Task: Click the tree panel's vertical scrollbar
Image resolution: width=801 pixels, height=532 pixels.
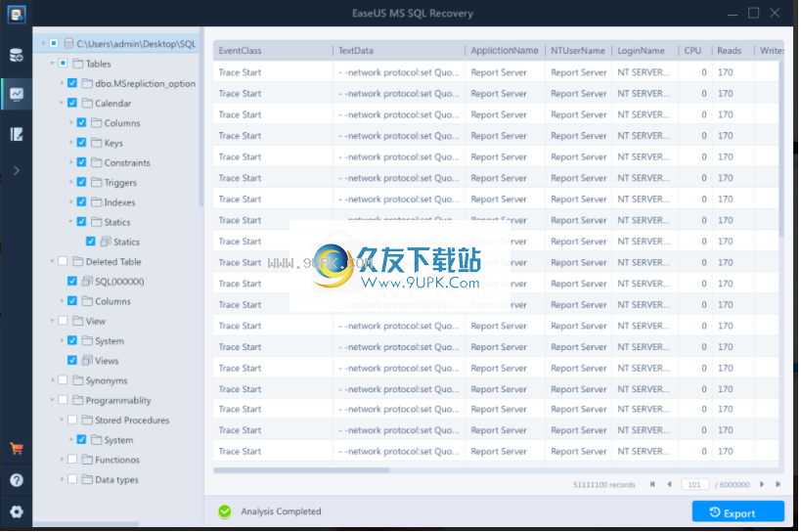Action: click(x=201, y=117)
